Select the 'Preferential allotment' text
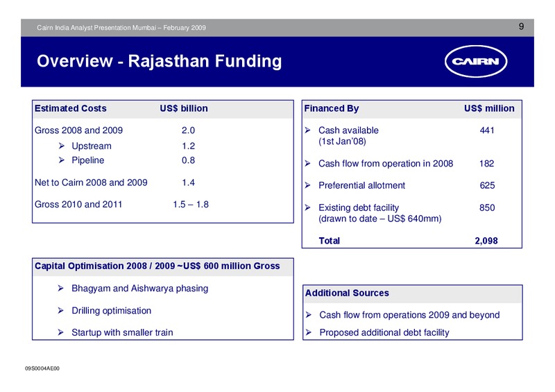This screenshot has width=555, height=392. 361,185
